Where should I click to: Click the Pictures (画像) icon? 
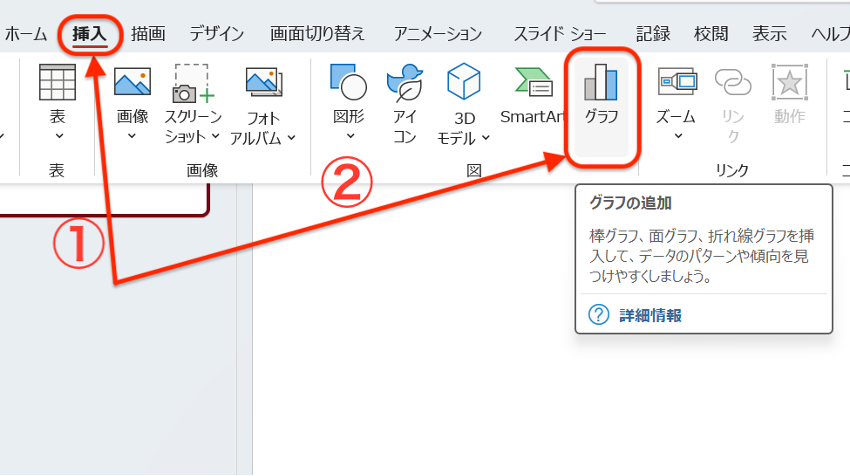132,82
